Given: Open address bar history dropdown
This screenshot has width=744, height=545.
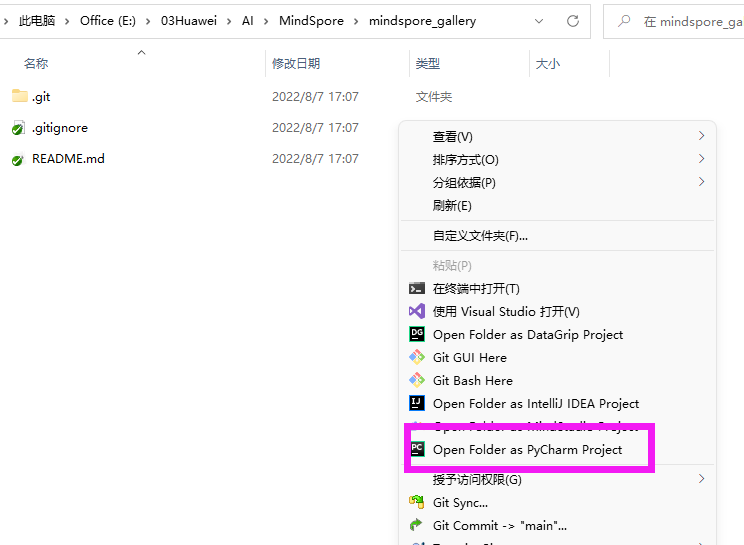Looking at the screenshot, I should tap(539, 21).
